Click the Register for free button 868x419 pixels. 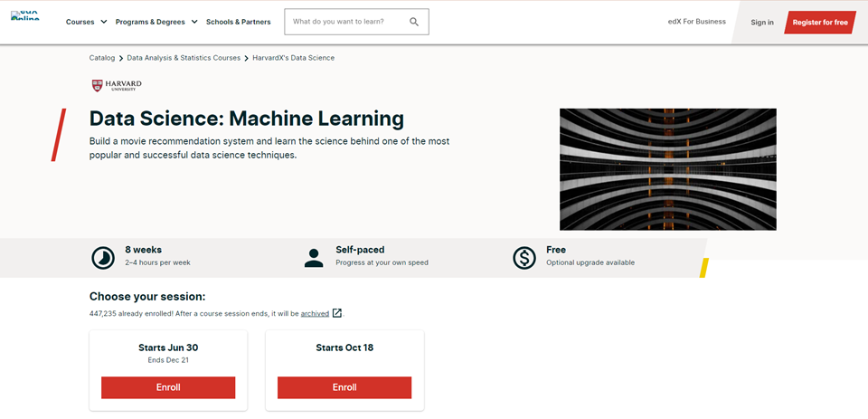820,22
